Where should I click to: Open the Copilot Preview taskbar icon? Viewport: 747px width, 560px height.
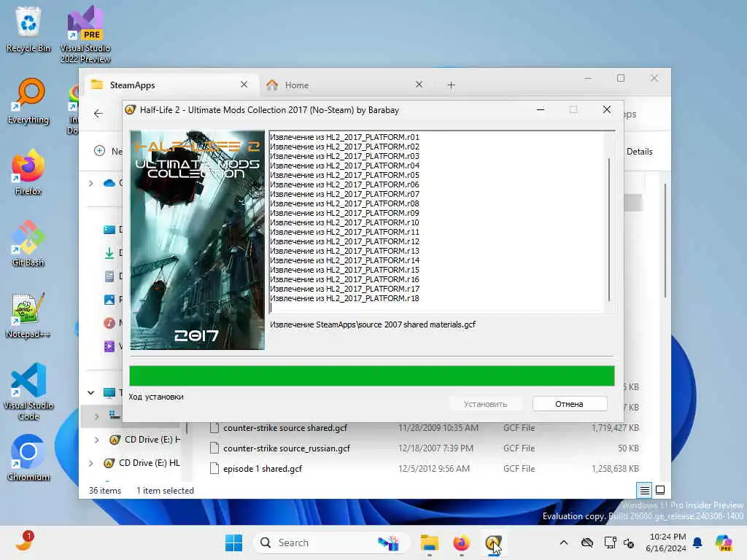point(724,542)
